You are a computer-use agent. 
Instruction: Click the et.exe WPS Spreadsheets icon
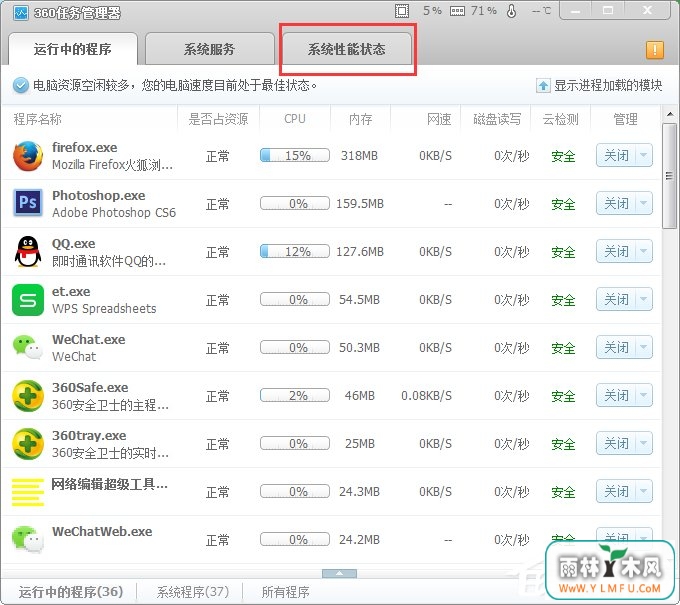pyautogui.click(x=28, y=300)
